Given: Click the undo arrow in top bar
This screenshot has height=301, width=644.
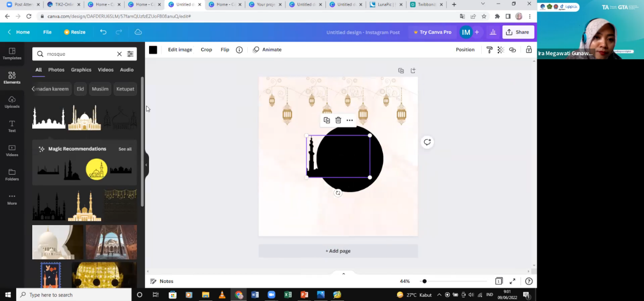Looking at the screenshot, I should pos(103,32).
